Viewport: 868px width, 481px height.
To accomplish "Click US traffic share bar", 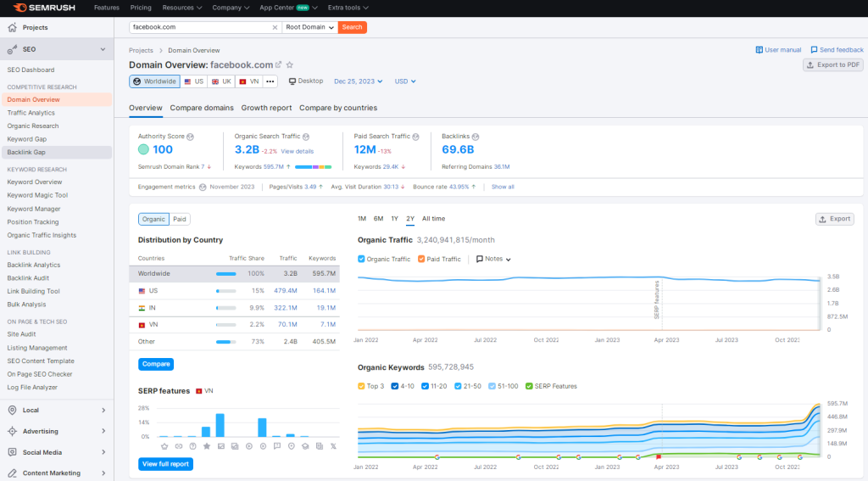I will [x=225, y=291].
